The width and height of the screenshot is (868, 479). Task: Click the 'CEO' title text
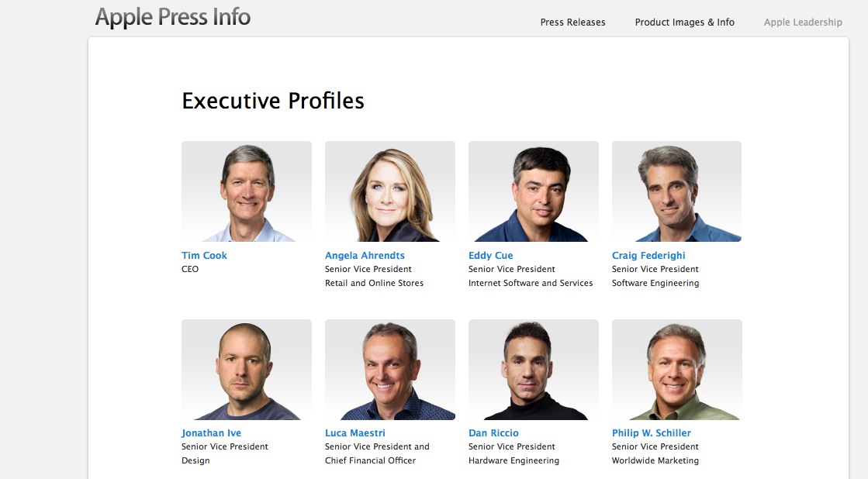190,270
